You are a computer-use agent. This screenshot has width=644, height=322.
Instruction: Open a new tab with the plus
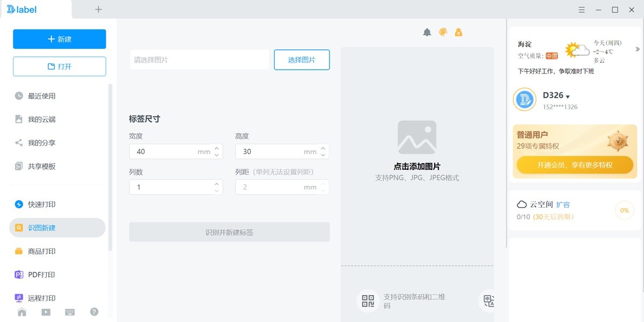[98, 9]
